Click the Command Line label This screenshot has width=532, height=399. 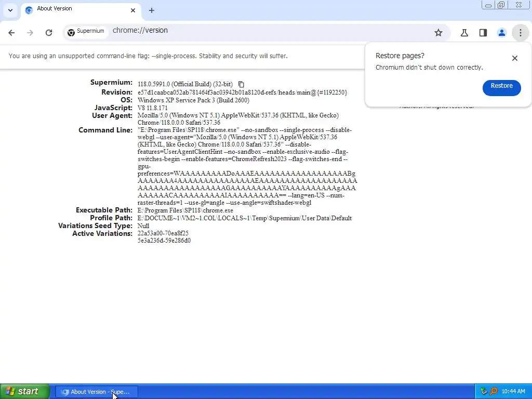[x=105, y=130]
